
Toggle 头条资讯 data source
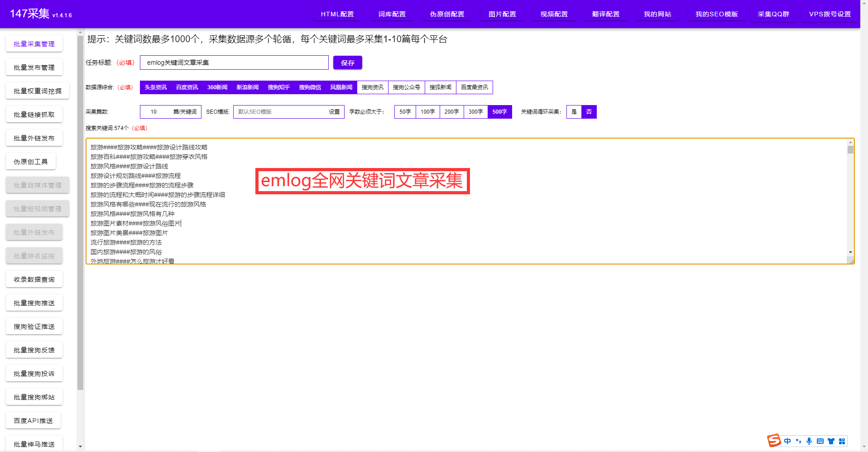(156, 87)
